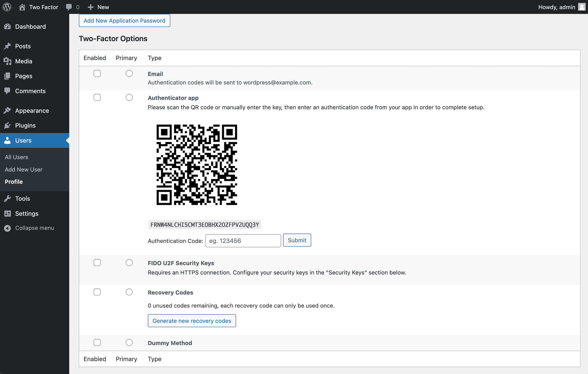Click the Plugins plug icon
588x374 pixels.
[8, 126]
